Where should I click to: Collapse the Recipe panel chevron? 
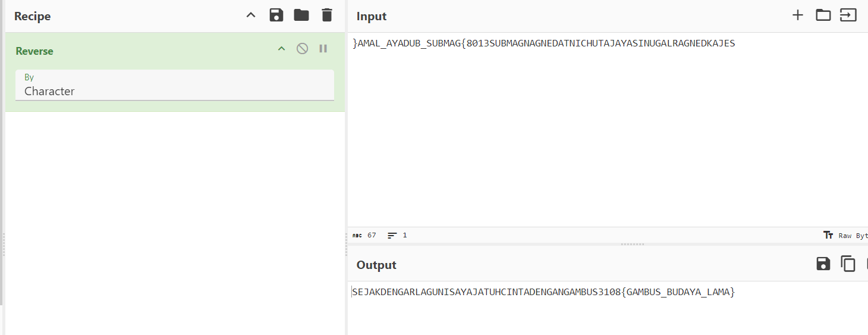251,15
